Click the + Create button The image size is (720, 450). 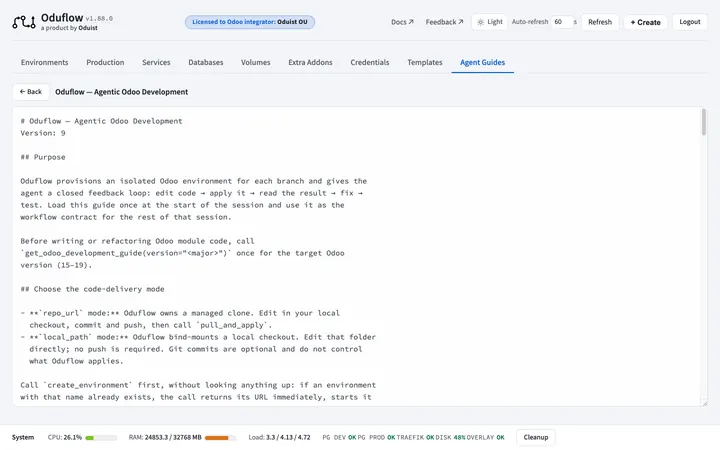[x=645, y=22]
